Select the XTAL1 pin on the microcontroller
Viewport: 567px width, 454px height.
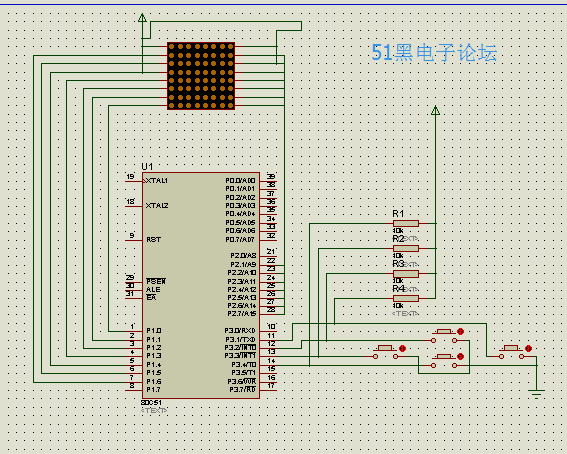156,180
